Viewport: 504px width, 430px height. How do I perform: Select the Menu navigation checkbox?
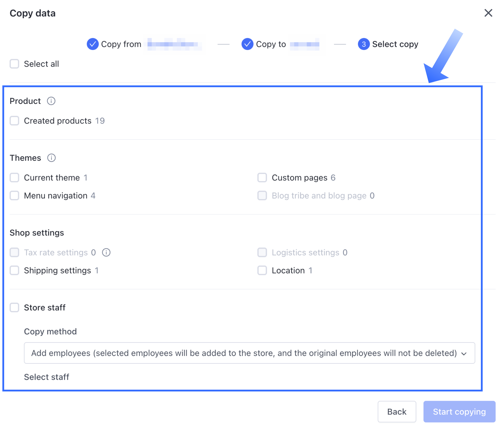coord(14,196)
